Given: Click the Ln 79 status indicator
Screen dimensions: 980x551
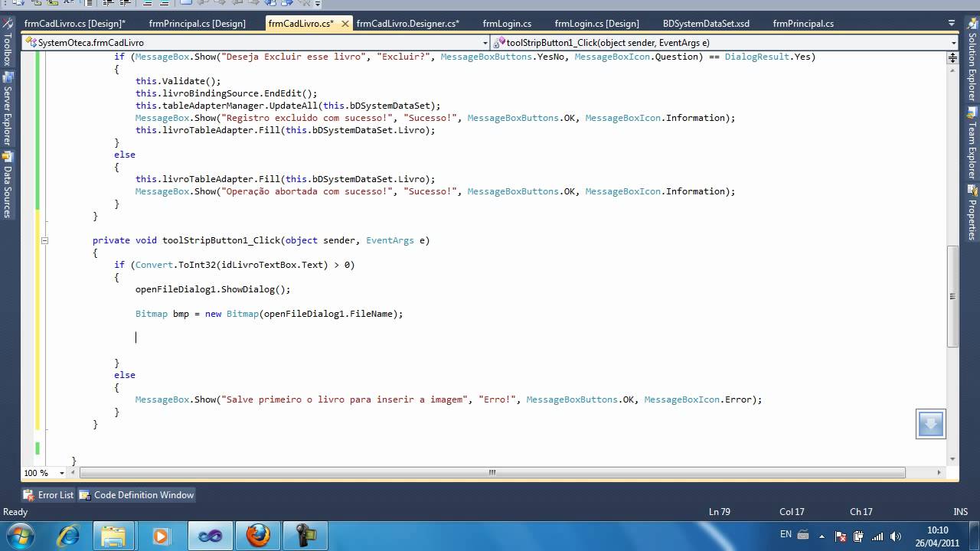Looking at the screenshot, I should click(720, 512).
